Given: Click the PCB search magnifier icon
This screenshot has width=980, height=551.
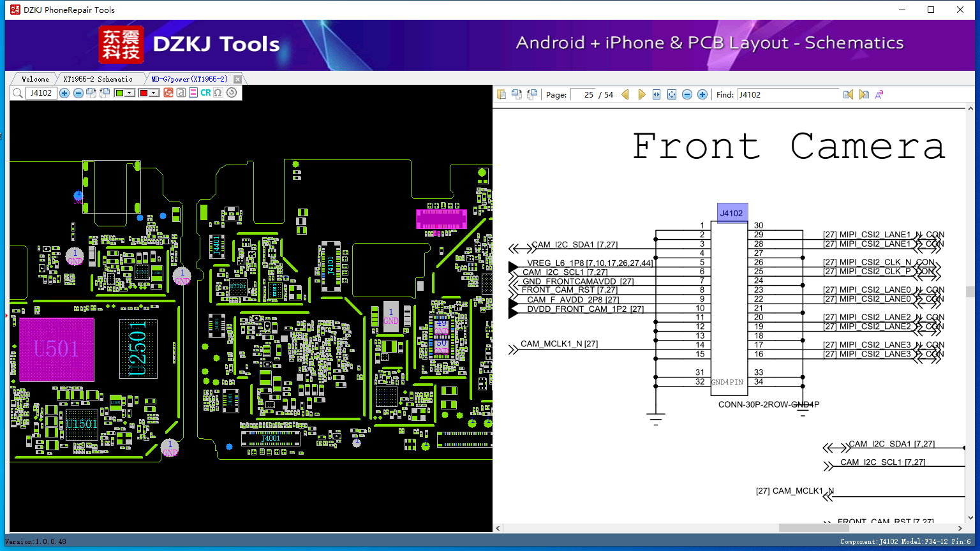Looking at the screenshot, I should [17, 93].
